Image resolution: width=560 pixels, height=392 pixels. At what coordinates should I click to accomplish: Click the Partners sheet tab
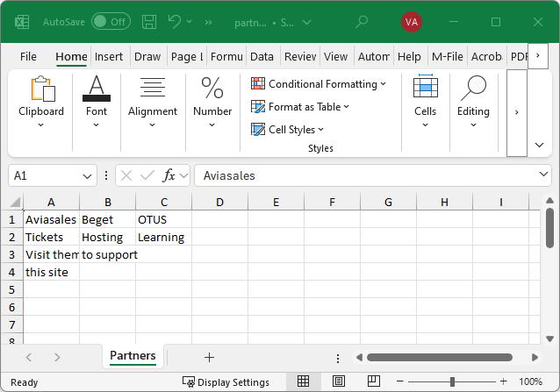(133, 356)
